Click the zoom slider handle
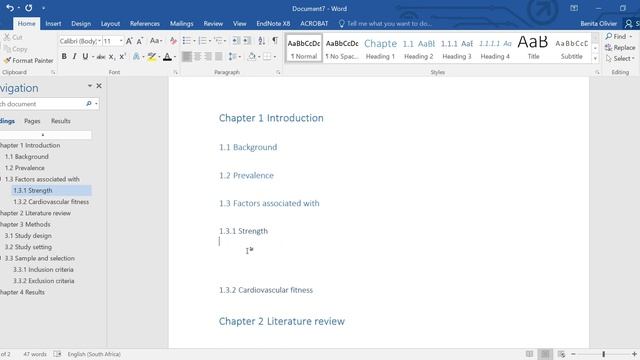640x360 pixels. [x=603, y=354]
